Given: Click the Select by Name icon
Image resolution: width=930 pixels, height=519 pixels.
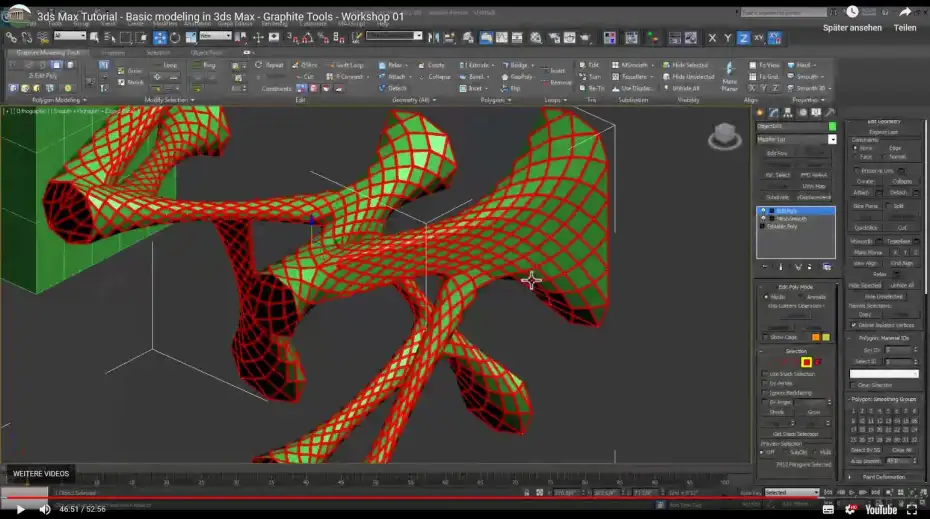Looking at the screenshot, I should coord(110,38).
